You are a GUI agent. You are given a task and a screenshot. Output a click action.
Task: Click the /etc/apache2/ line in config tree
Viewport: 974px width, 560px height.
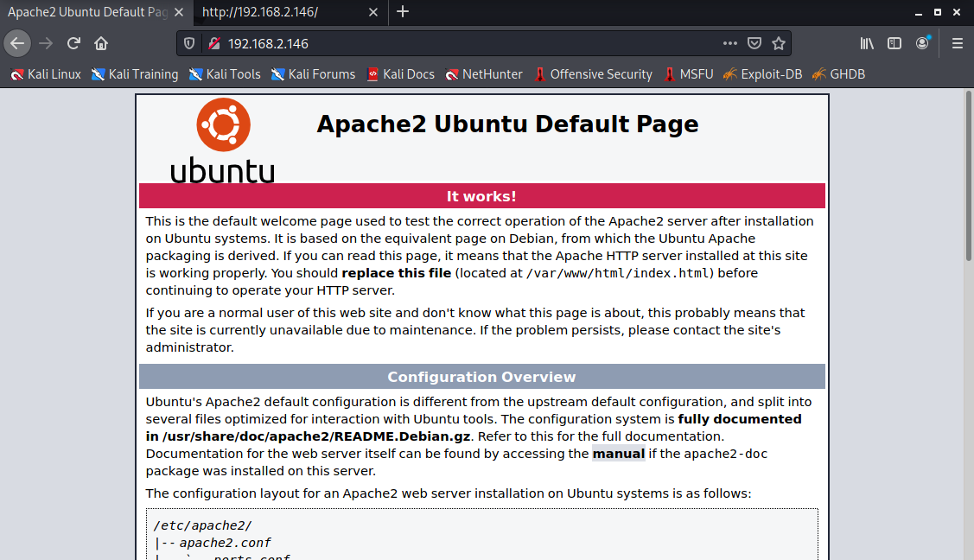tap(202, 525)
